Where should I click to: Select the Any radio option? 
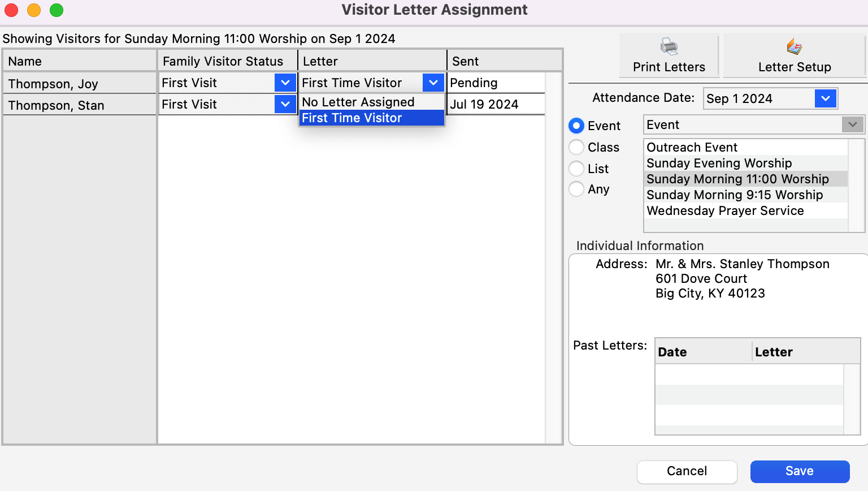coord(576,189)
